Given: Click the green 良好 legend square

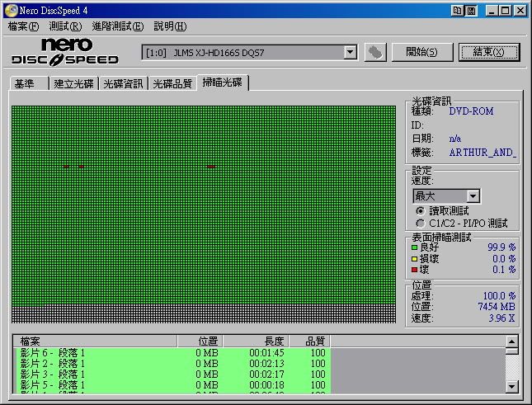Looking at the screenshot, I should (x=414, y=247).
